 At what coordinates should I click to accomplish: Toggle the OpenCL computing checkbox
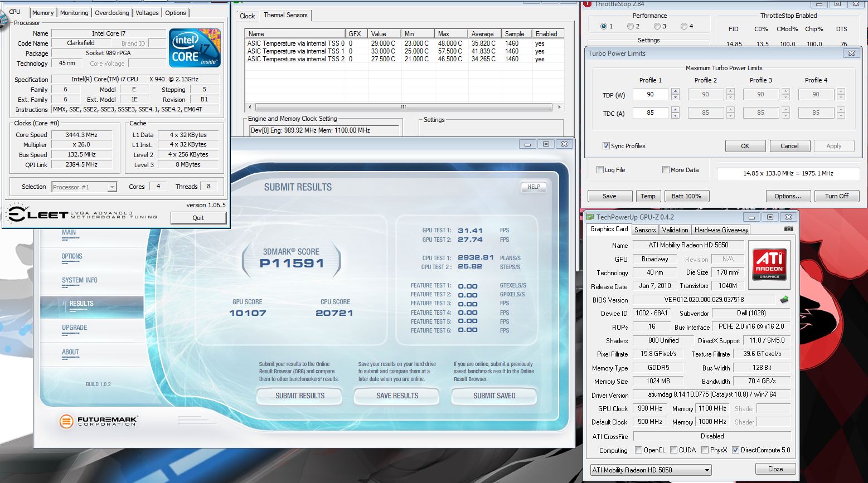click(638, 450)
